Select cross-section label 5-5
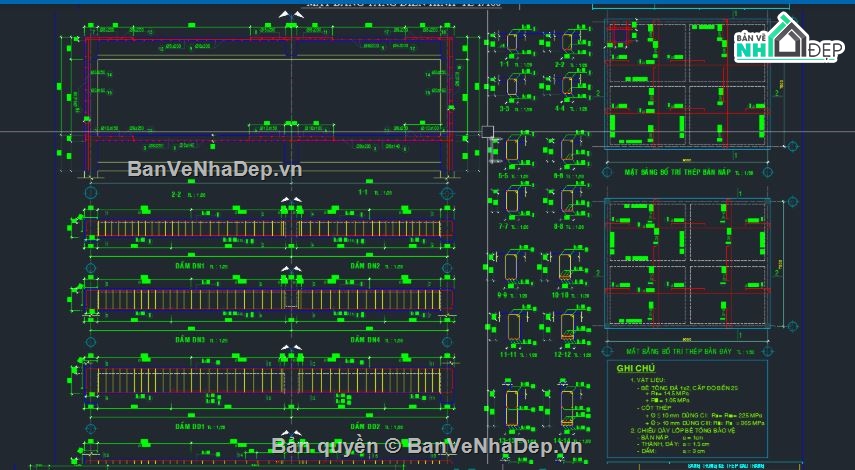855x470 pixels. [x=503, y=176]
